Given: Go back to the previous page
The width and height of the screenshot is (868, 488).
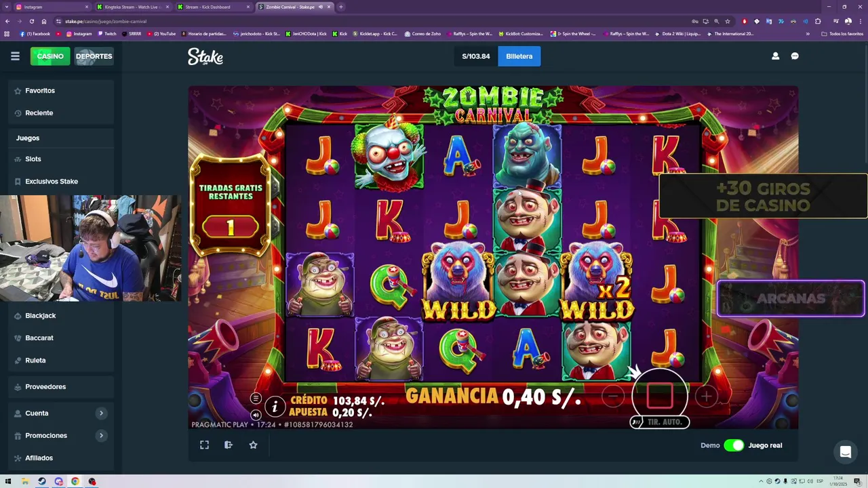Looking at the screenshot, I should [x=7, y=21].
